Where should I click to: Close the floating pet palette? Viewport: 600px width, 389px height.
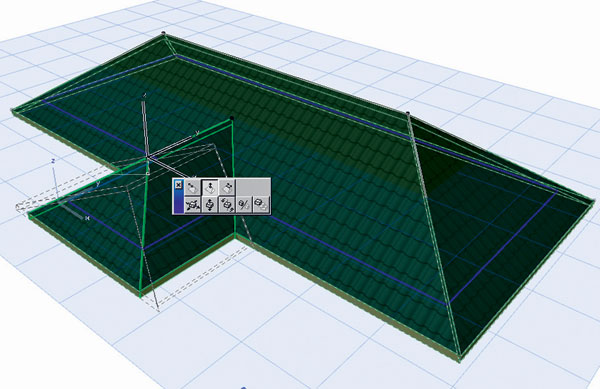click(178, 185)
